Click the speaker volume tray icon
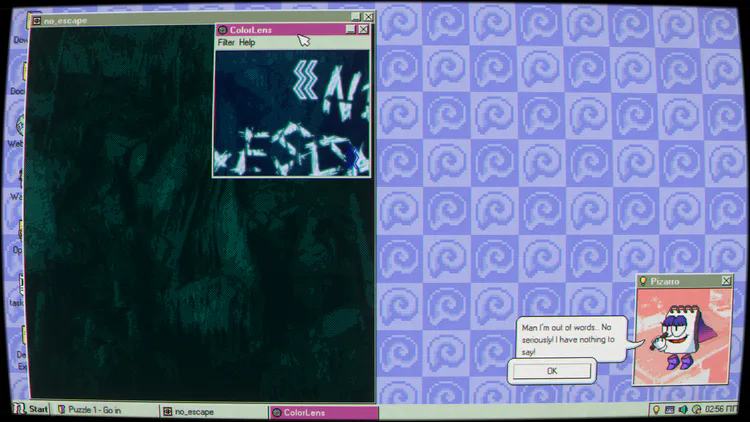 (683, 410)
